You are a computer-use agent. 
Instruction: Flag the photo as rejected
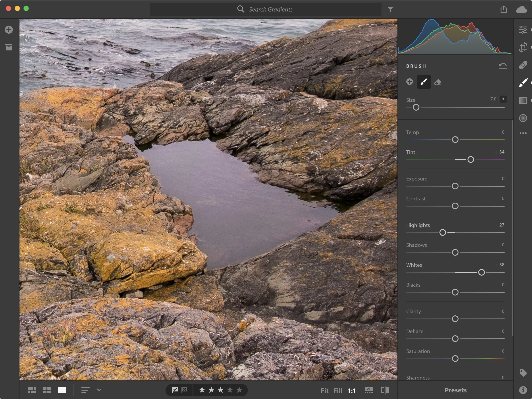[x=185, y=390]
